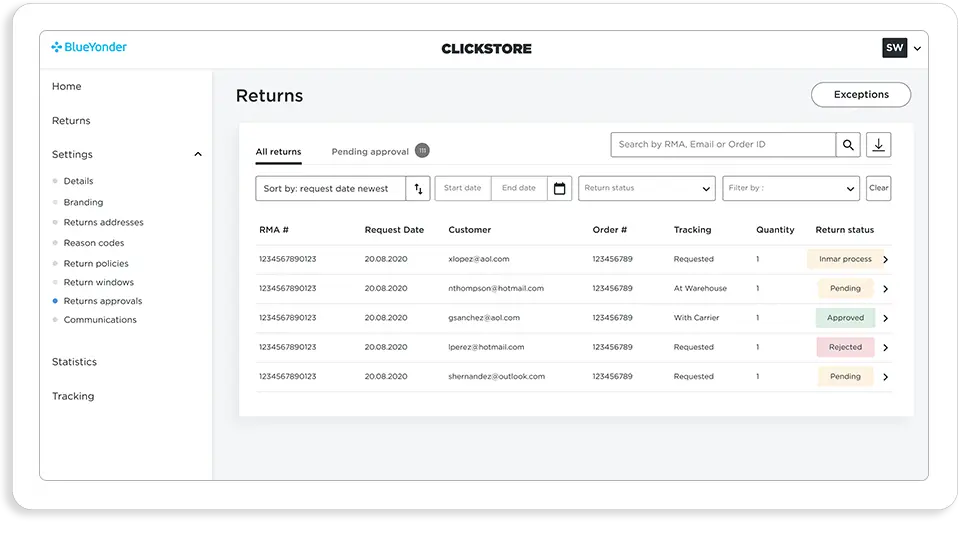
Task: Click the Order # column header
Action: click(610, 230)
